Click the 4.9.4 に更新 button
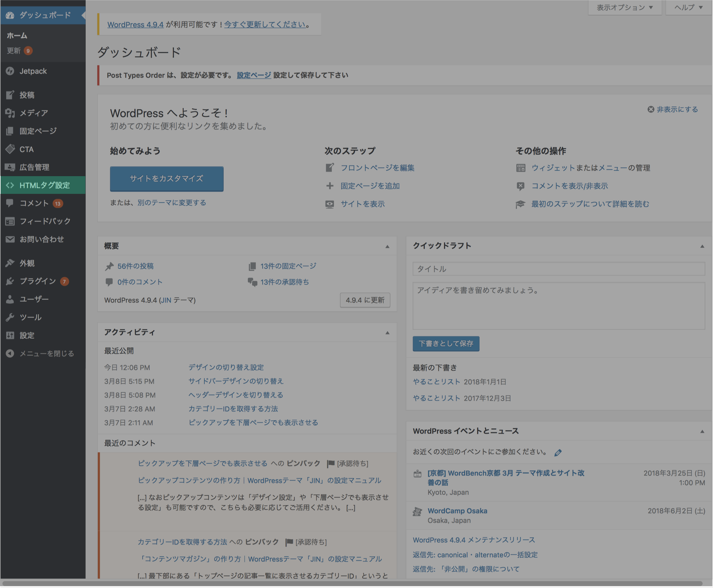The height and width of the screenshot is (588, 713). (x=365, y=301)
